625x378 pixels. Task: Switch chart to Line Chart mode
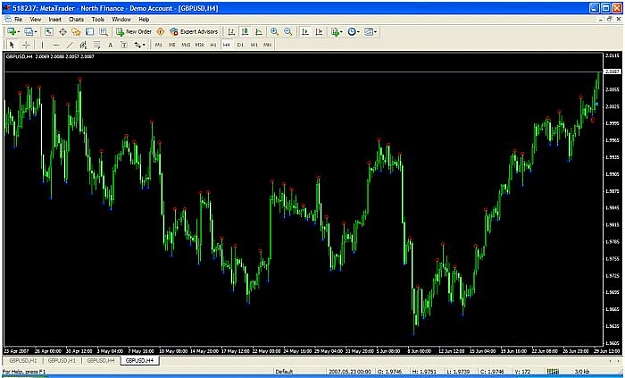259,32
